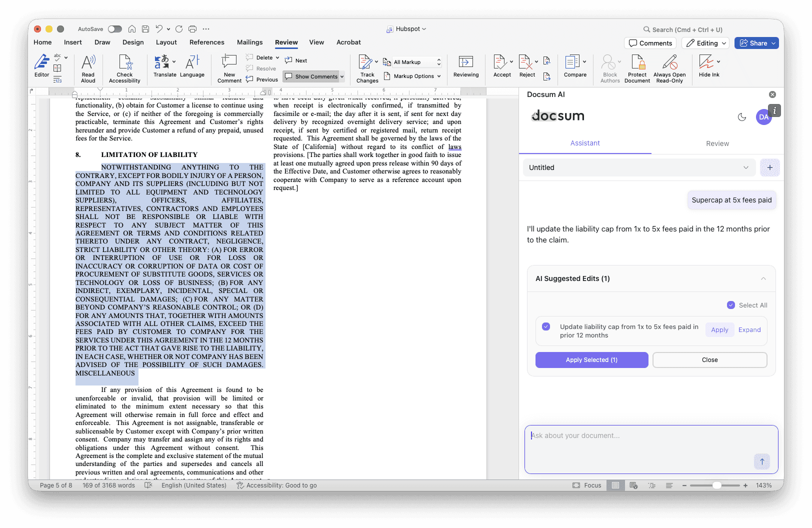Open the Acrobat tab
Viewport: 812px width, 528px height.
pos(348,42)
